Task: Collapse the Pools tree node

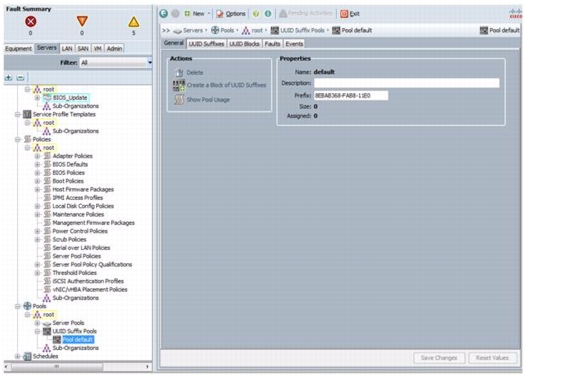Action: (17, 306)
